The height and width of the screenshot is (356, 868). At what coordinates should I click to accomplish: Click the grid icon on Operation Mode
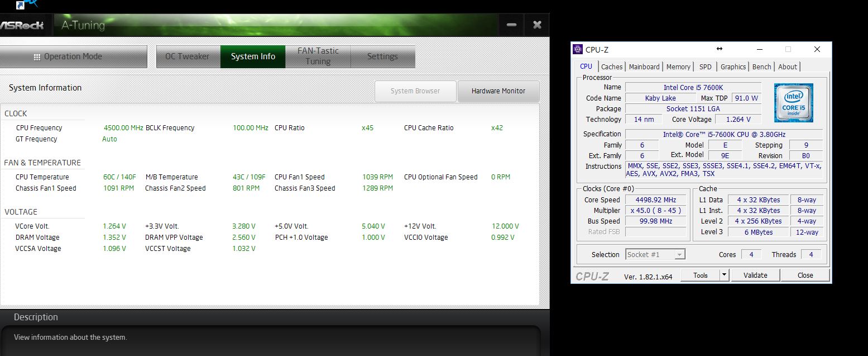(37, 56)
